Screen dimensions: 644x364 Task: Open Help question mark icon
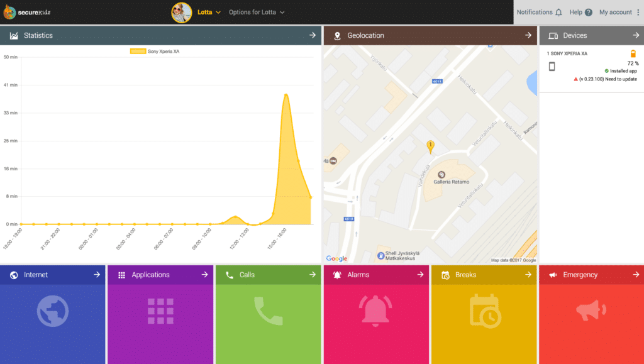click(589, 13)
